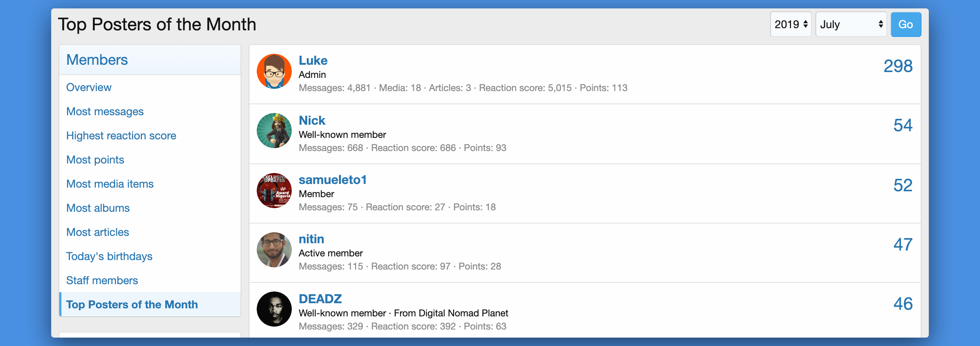Select Most messages in sidebar
This screenshot has width=980, height=346.
click(105, 112)
